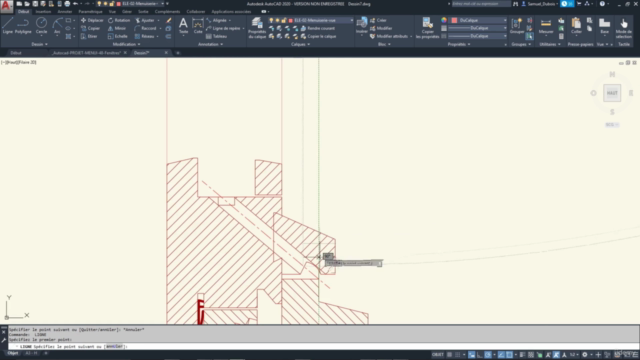
Task: Expand the Calques panel
Action: pyautogui.click(x=300, y=44)
